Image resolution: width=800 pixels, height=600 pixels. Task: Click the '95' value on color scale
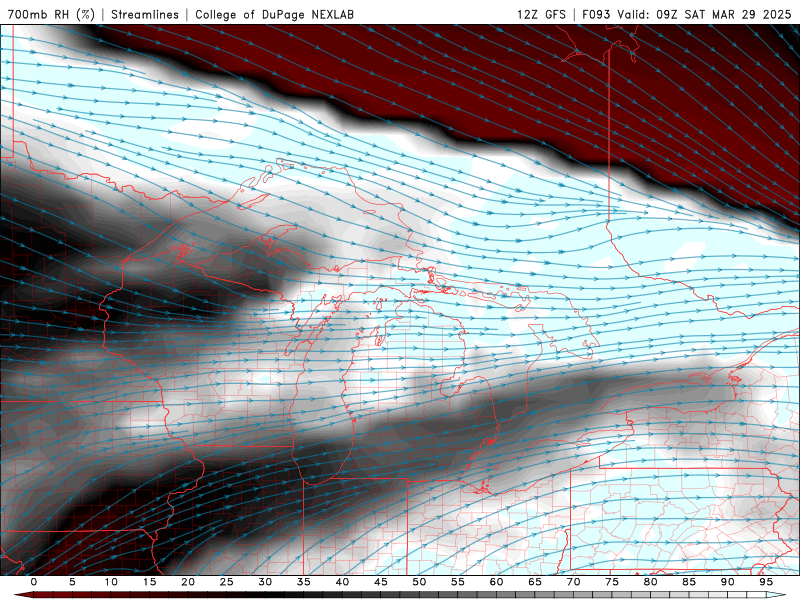[x=766, y=582]
